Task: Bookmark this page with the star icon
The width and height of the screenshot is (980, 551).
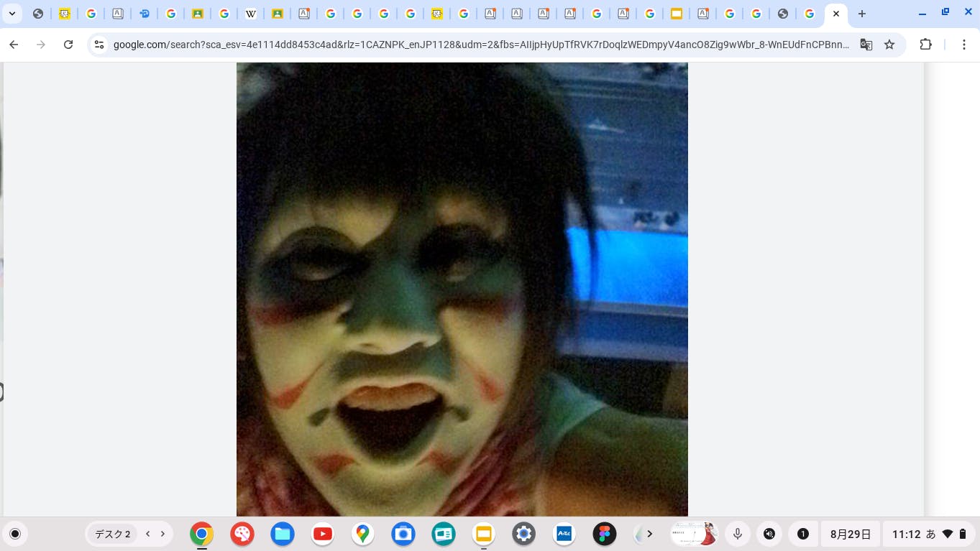Action: coord(889,45)
